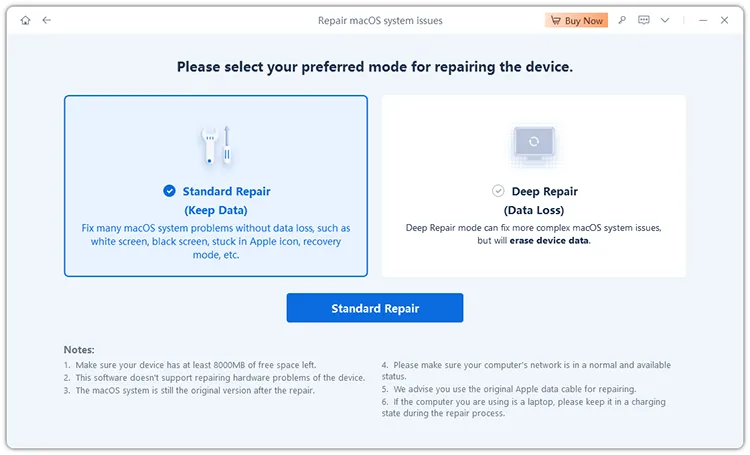Click the Buy Now button
750x455 pixels.
[x=576, y=20]
